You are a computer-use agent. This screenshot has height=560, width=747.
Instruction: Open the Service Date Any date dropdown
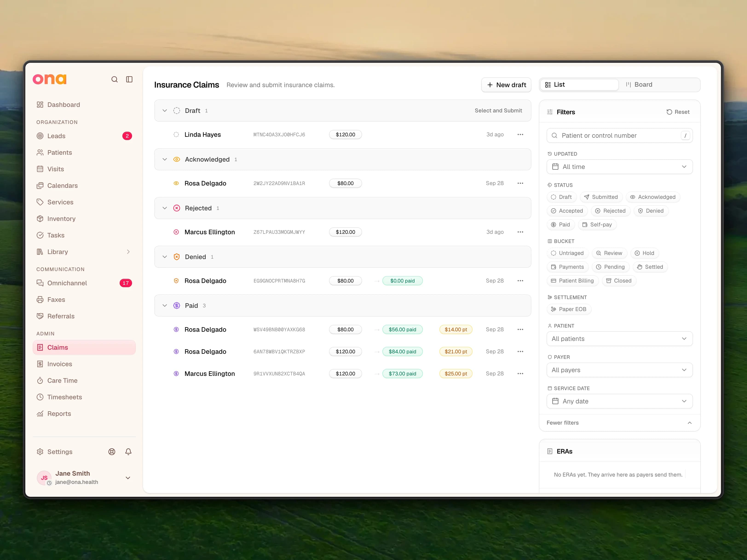(619, 401)
